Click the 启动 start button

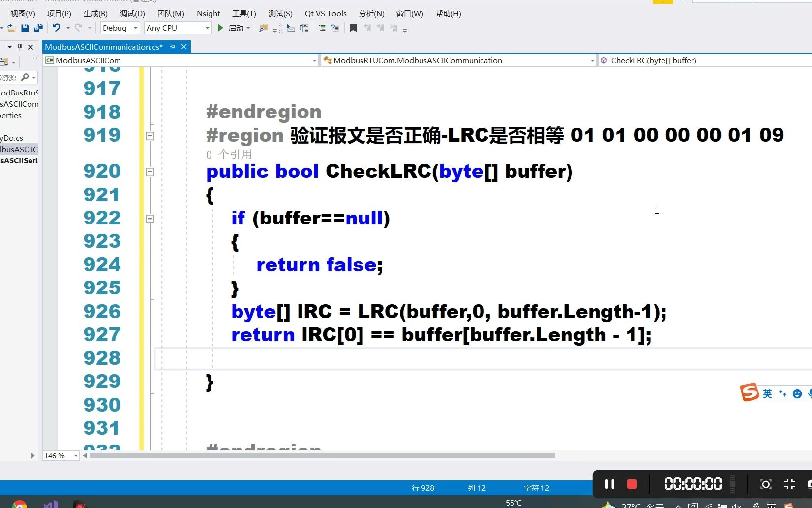pos(236,28)
